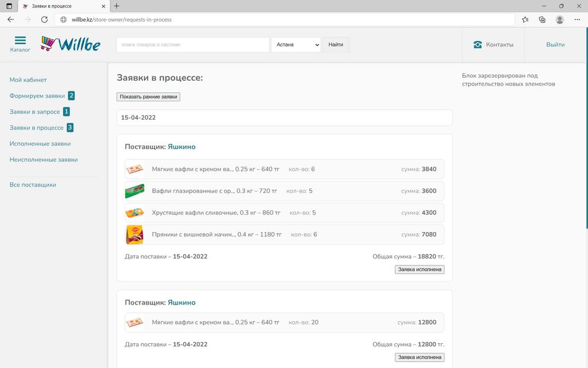Screen dimensions: 588x368
Task: Open browser favorites star icon
Action: click(x=525, y=19)
